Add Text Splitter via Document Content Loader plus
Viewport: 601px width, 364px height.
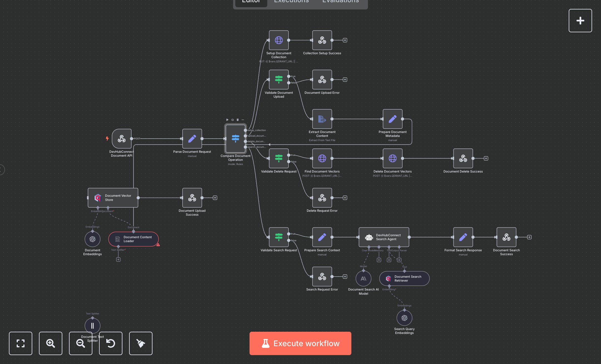[118, 259]
